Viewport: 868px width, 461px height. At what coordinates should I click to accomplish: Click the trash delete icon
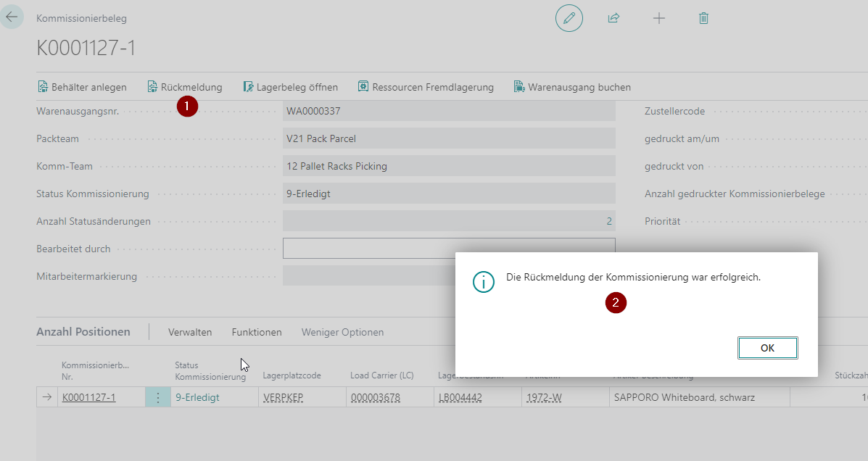[x=703, y=18]
